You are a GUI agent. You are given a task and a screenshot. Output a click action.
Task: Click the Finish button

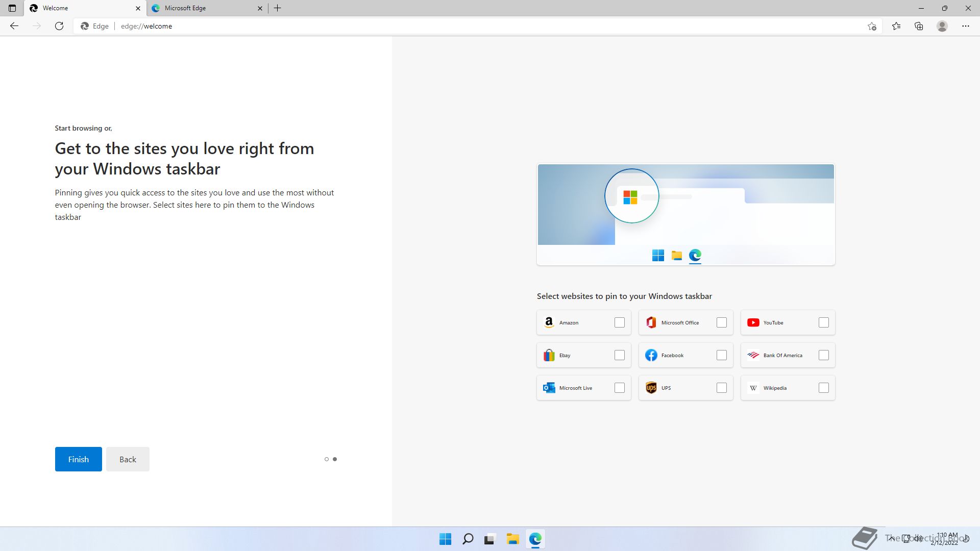click(x=79, y=459)
